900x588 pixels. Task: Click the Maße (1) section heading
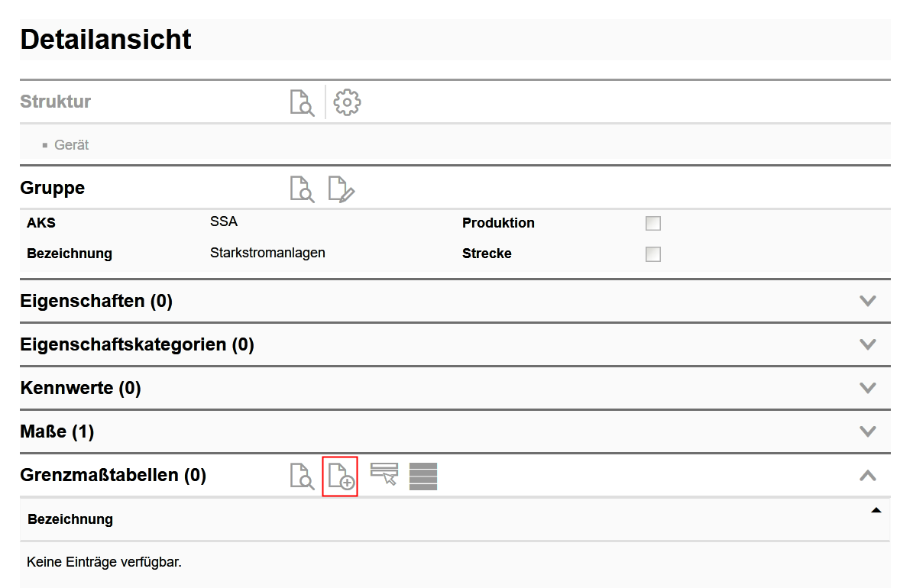[57, 432]
